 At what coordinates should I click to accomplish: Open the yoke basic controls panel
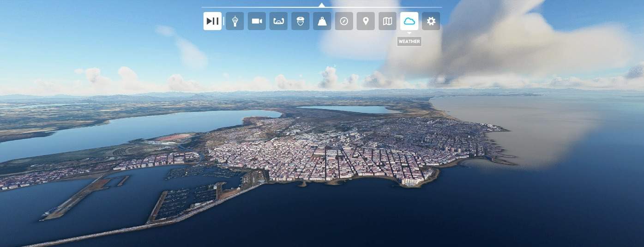pyautogui.click(x=278, y=21)
